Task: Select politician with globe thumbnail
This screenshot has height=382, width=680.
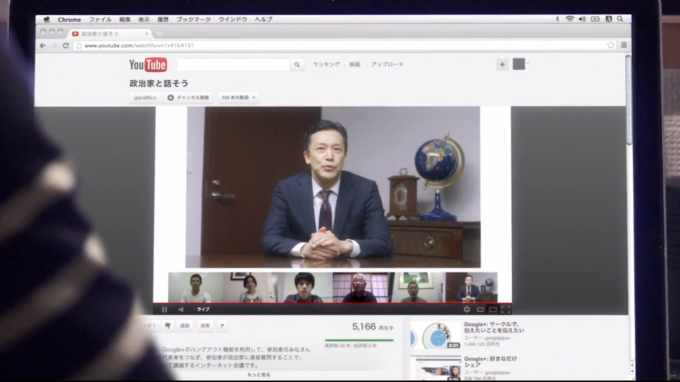Action: pos(471,287)
